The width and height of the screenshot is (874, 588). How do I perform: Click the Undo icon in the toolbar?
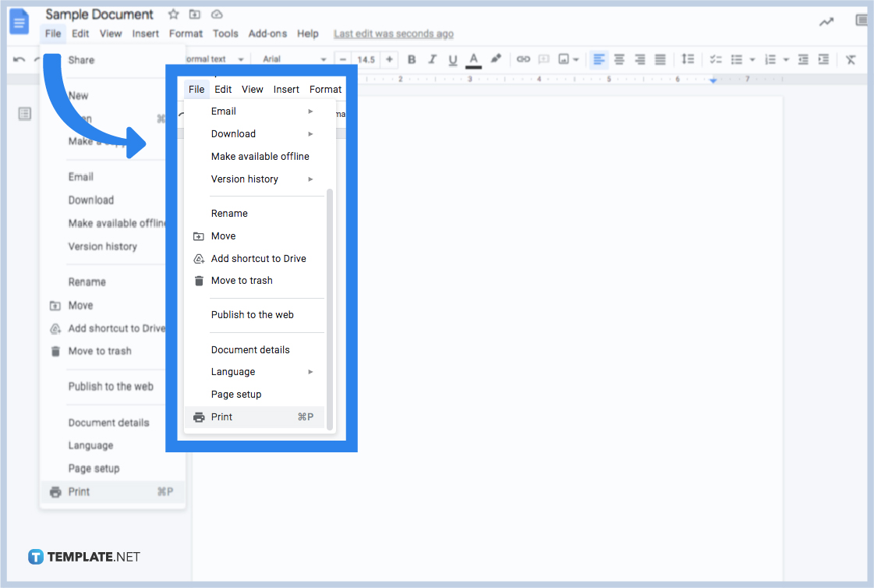[20, 59]
